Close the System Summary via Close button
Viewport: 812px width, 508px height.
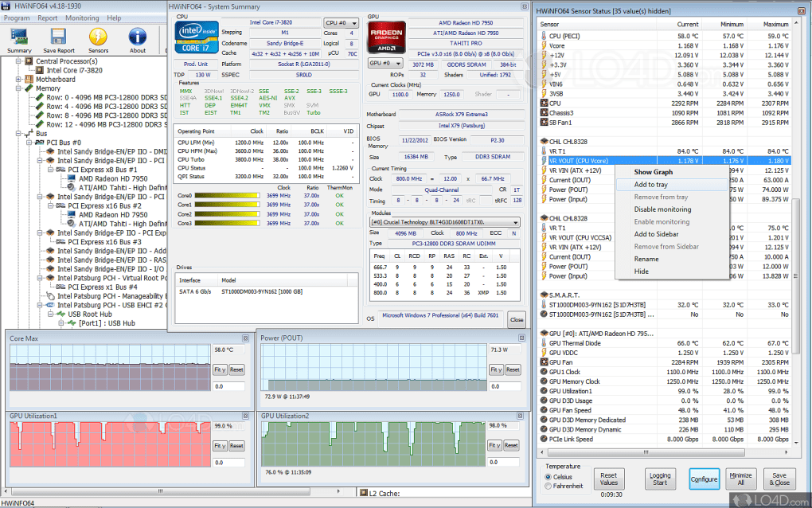tap(517, 319)
